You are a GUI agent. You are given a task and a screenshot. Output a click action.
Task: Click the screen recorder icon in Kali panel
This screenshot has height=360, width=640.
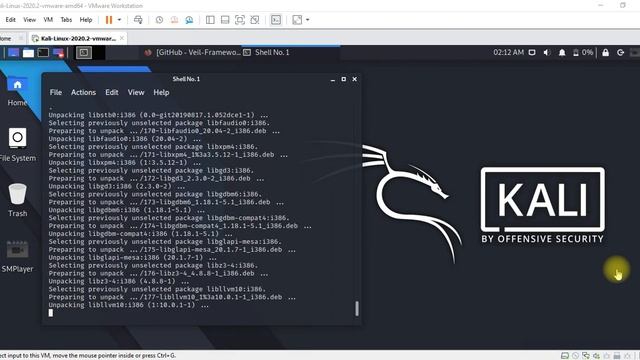tap(58, 53)
